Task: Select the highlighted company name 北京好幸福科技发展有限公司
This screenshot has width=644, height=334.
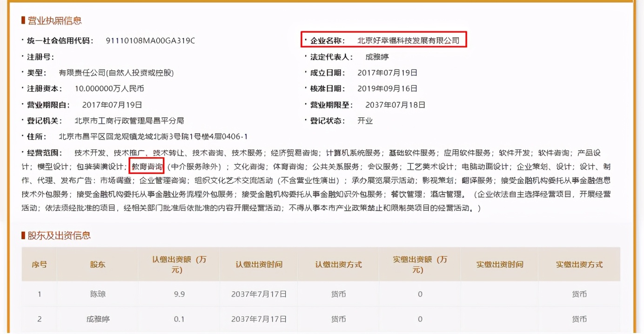Action: point(409,40)
